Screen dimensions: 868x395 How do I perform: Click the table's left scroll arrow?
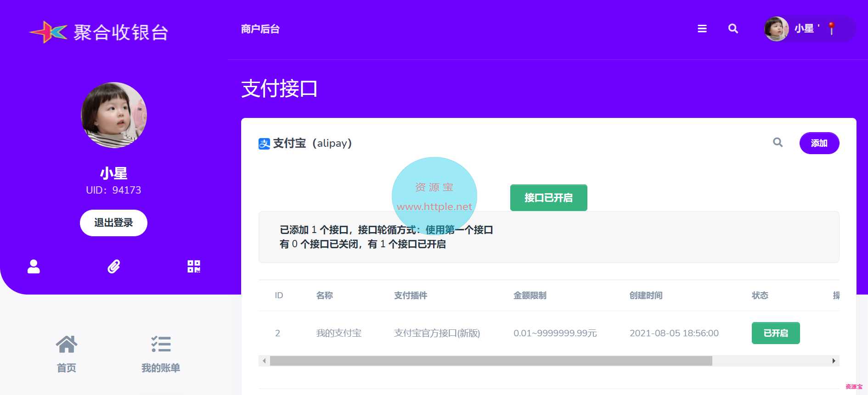264,361
